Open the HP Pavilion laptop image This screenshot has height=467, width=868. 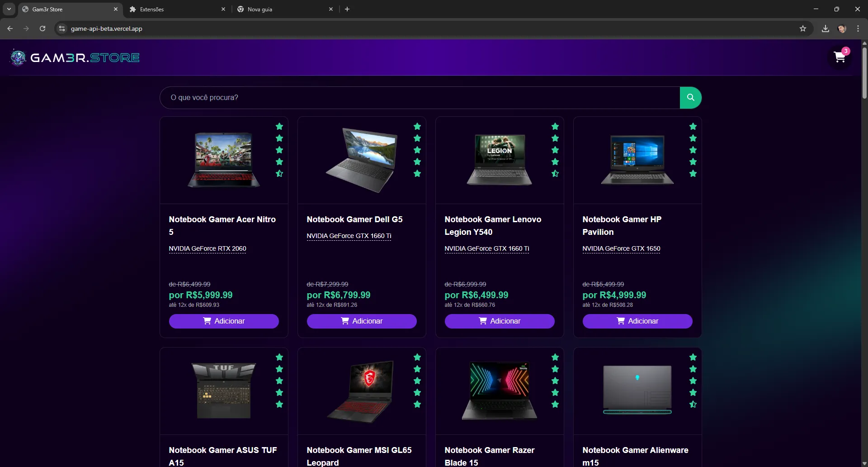click(x=637, y=160)
